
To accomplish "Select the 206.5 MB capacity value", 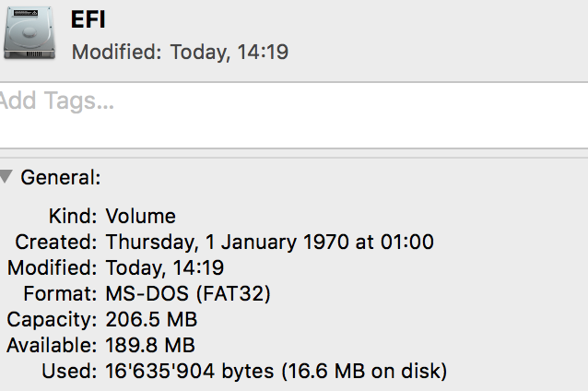I will tap(151, 320).
